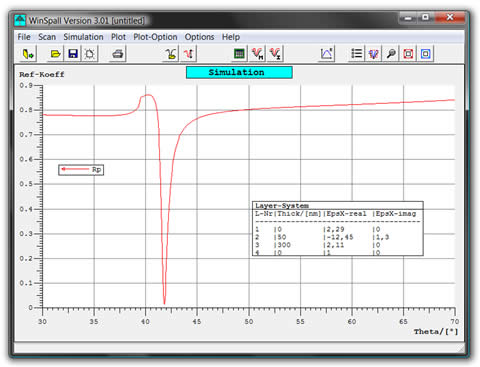
Task: Click the green layer table icon
Action: [x=239, y=54]
